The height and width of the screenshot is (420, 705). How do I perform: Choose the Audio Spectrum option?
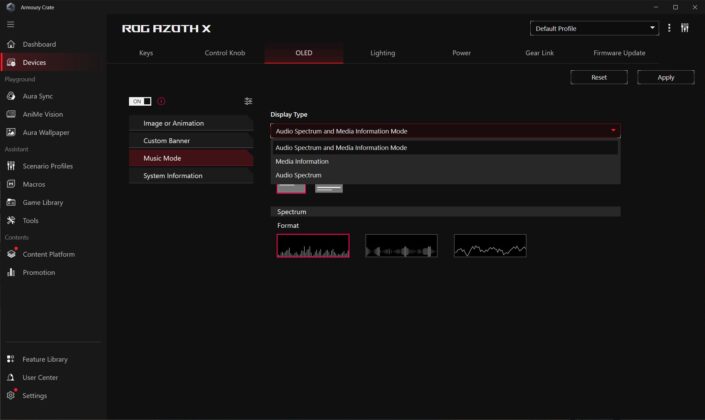(445, 175)
